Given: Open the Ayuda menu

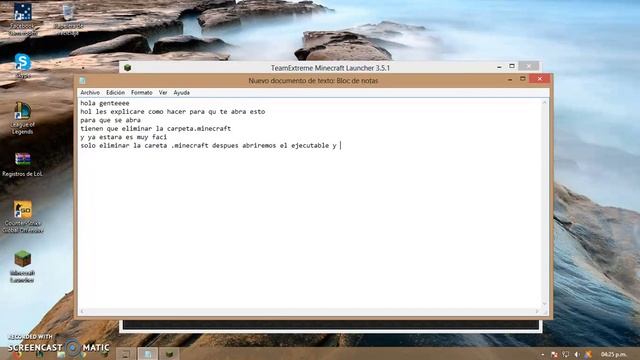Looking at the screenshot, I should point(181,93).
